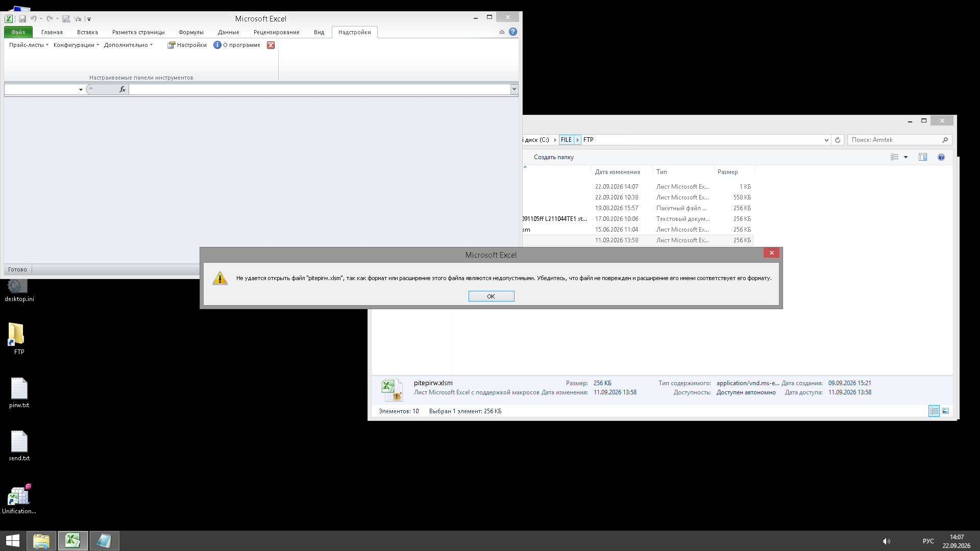Viewport: 980px width, 551px height.
Task: Click the Excel logo icon in the title bar
Action: 9,19
